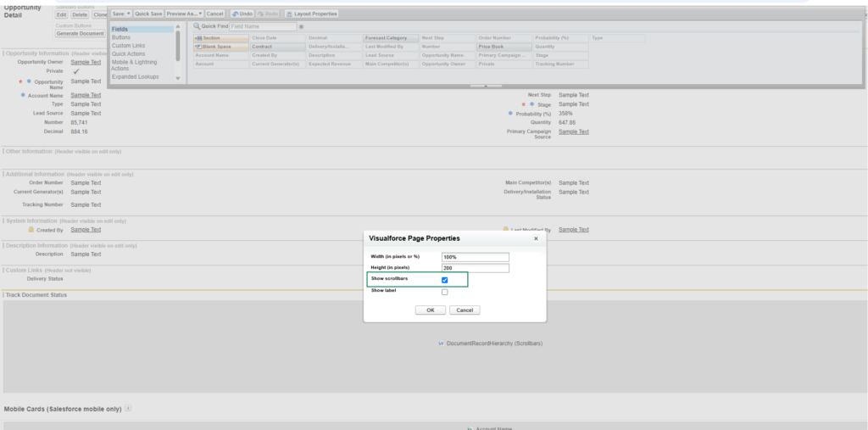The image size is (868, 430).
Task: Click the blue dot beside Probability (%)
Action: pos(510,114)
